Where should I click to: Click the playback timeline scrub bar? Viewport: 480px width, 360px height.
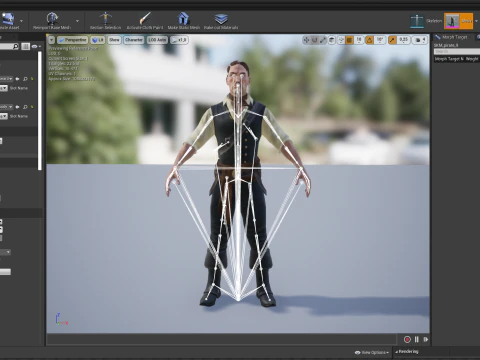click(221, 339)
